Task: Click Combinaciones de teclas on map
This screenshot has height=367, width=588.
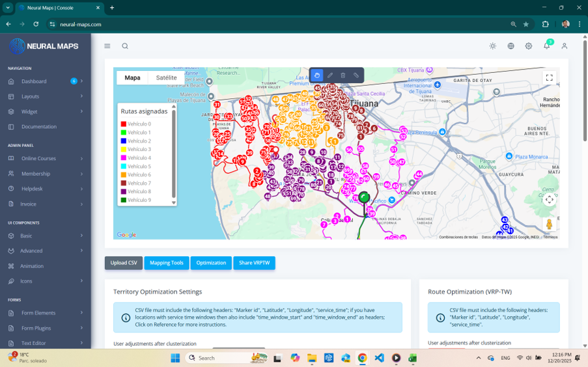Action: (x=458, y=237)
